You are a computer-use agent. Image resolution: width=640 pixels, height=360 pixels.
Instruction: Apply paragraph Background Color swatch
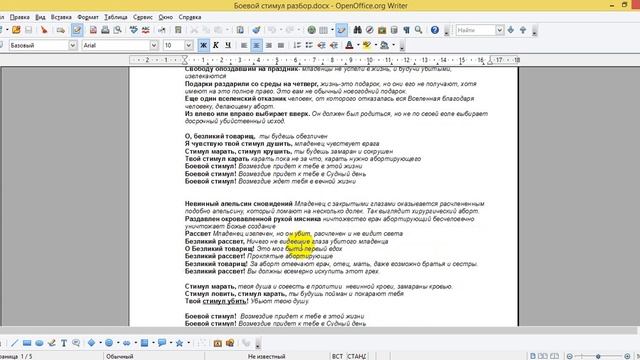[x=384, y=45]
